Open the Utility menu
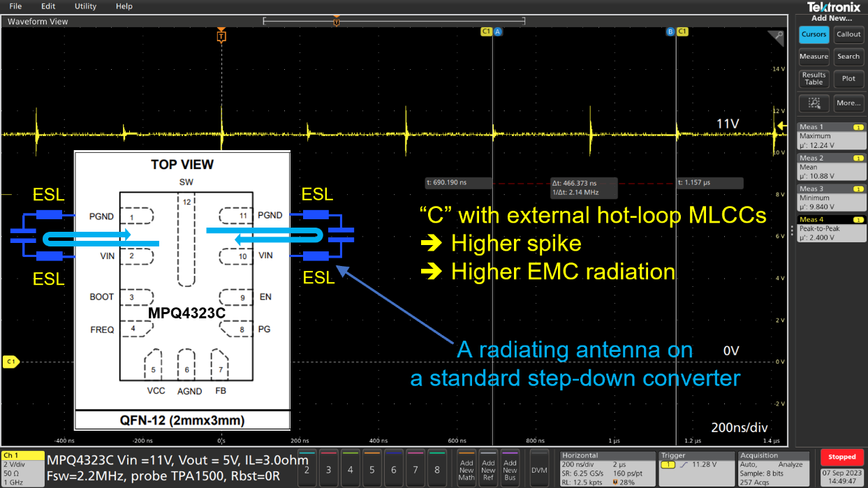Image resolution: width=868 pixels, height=488 pixels. (85, 6)
